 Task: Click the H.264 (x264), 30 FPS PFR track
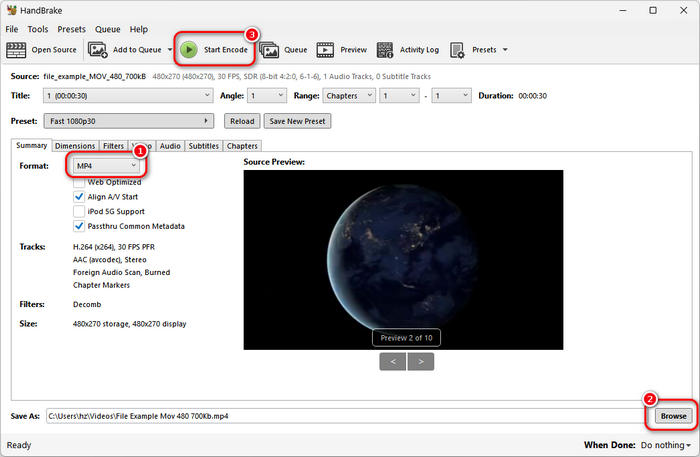(x=114, y=247)
